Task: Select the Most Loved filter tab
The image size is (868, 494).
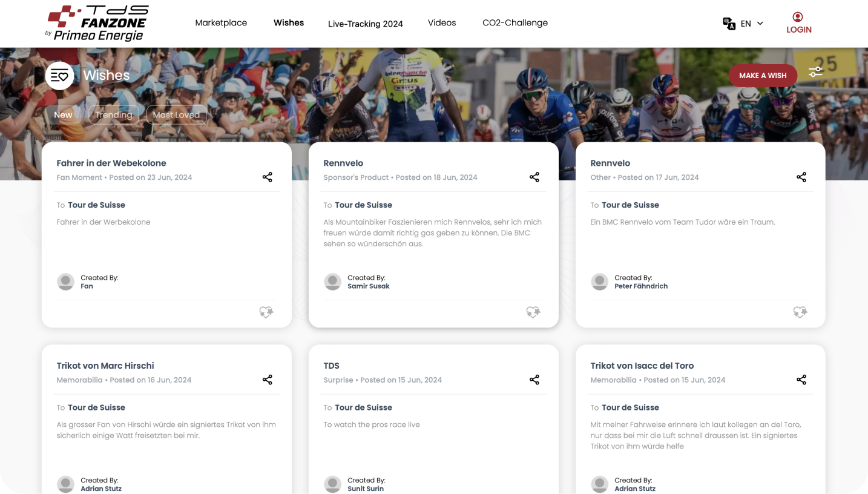Action: click(x=176, y=115)
